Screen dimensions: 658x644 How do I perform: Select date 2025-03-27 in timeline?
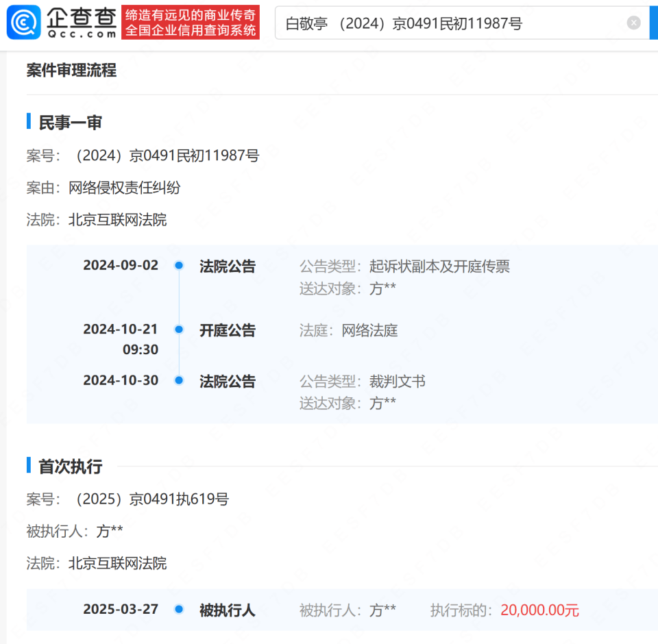click(121, 609)
